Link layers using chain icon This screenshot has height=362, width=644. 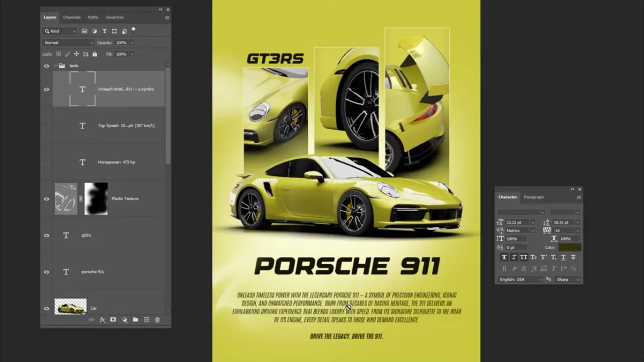(x=90, y=320)
